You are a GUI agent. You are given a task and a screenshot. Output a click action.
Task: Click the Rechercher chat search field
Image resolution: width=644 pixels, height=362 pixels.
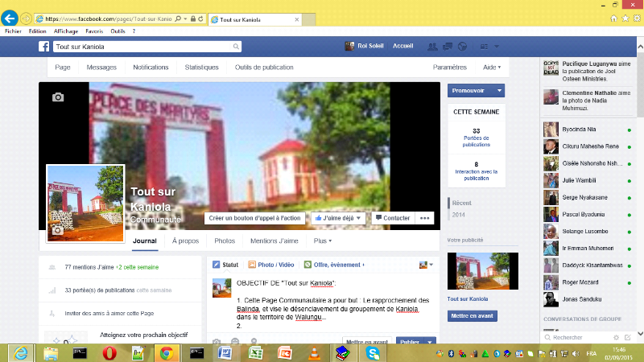click(579, 337)
